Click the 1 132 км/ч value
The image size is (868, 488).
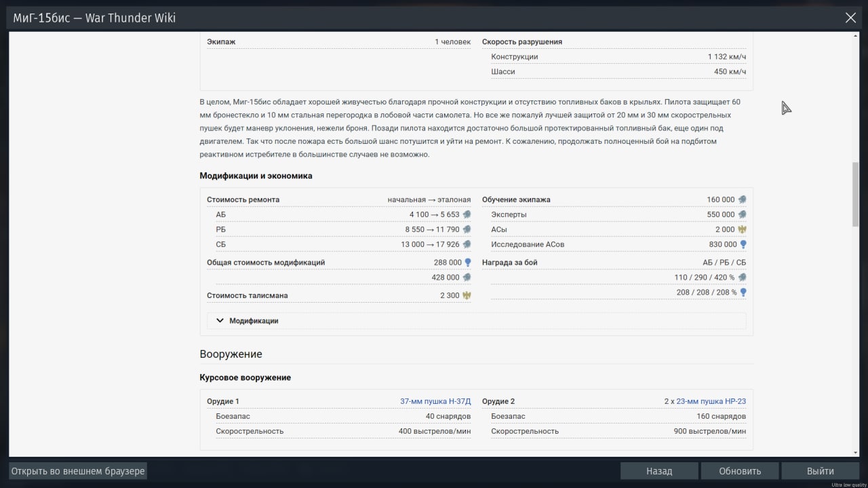(727, 56)
